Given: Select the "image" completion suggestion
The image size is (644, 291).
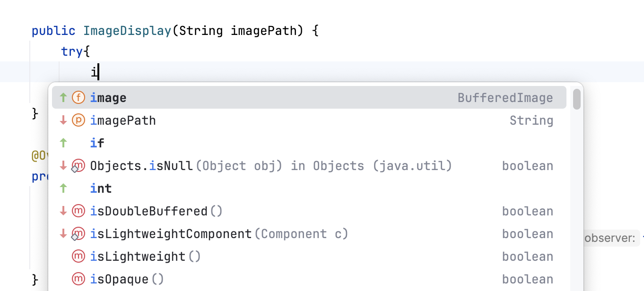Looking at the screenshot, I should (x=108, y=97).
